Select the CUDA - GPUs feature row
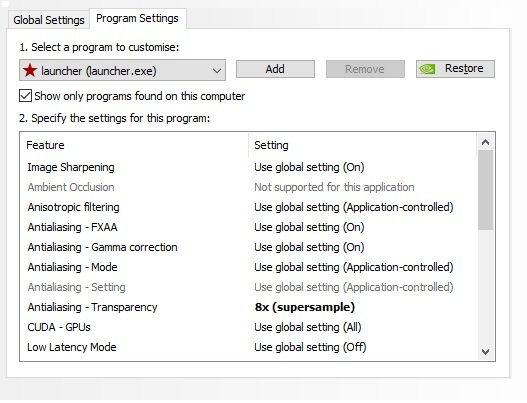The width and height of the screenshot is (527, 403). pos(248,327)
